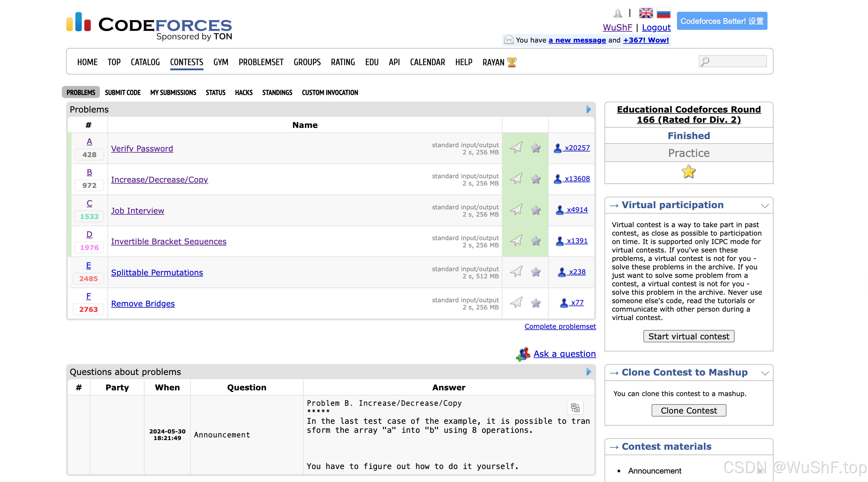This screenshot has height=482, width=868.
Task: Toggle favorite star for Splittable Permutations
Action: [x=536, y=272]
